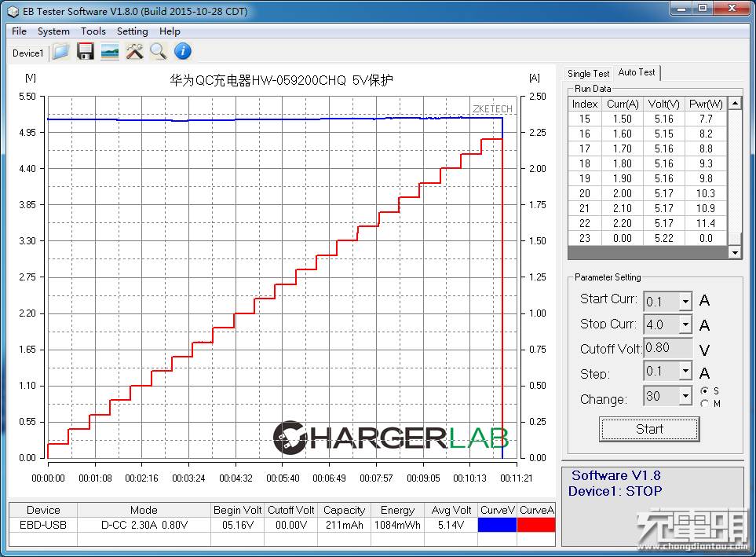Viewport: 756px width, 557px height.
Task: Switch to the Single Test tab
Action: tap(589, 73)
